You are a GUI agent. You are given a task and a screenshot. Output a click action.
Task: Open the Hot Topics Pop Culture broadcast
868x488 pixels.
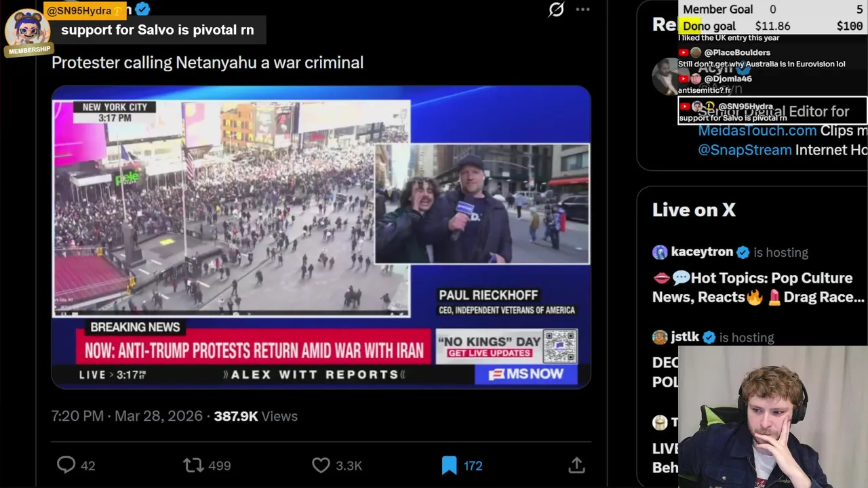tap(758, 287)
